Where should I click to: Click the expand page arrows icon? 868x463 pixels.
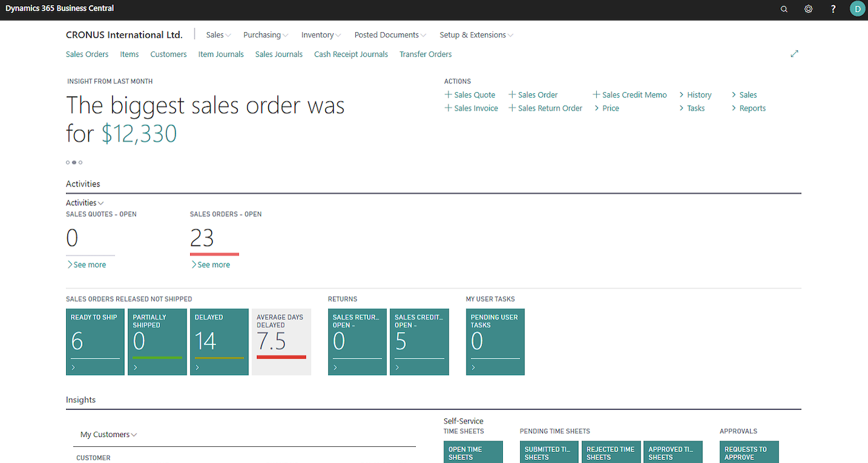794,54
